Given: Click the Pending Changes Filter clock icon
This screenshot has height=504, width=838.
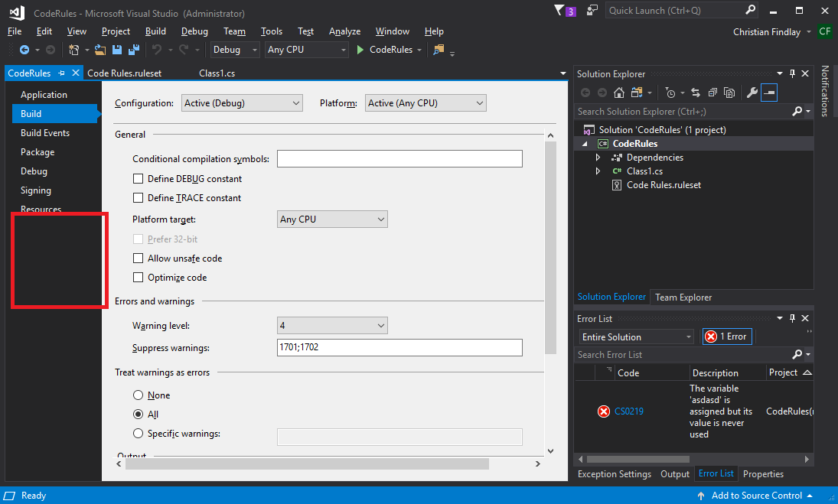Looking at the screenshot, I should [670, 93].
